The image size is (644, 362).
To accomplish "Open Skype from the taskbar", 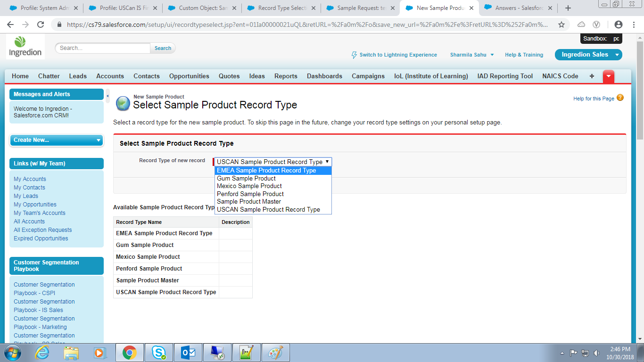I will (159, 353).
